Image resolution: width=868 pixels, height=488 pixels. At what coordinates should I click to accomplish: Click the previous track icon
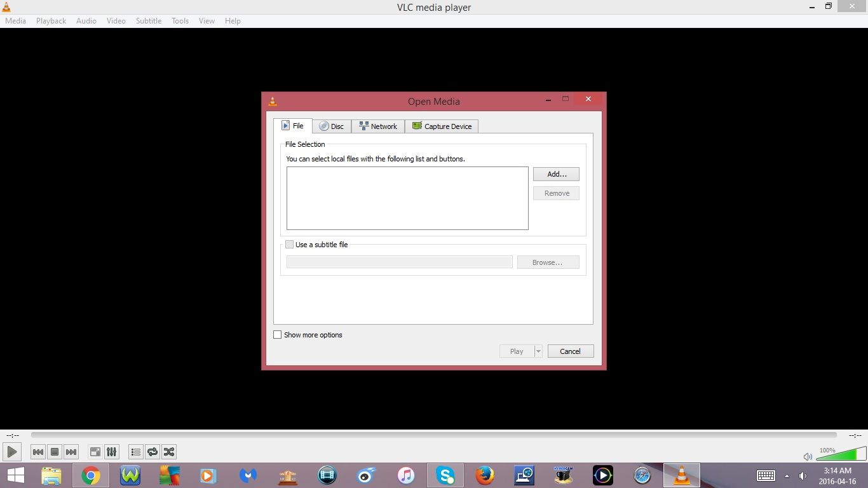tap(38, 451)
